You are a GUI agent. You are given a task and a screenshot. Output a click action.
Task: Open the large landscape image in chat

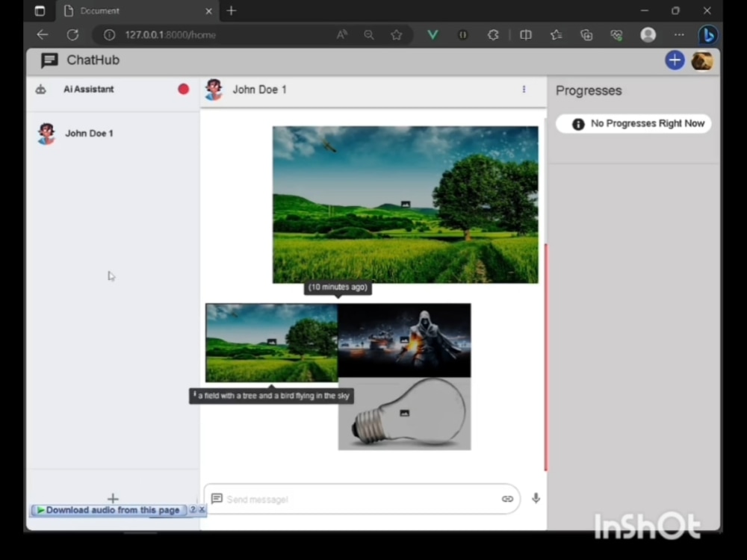coord(404,205)
